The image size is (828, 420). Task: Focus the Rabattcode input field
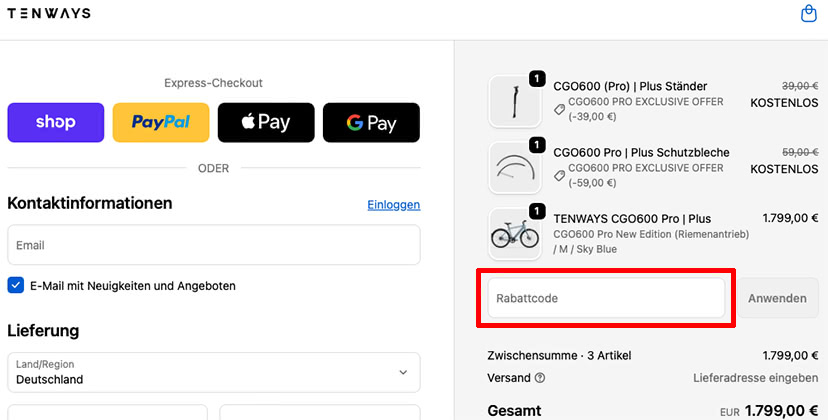606,298
